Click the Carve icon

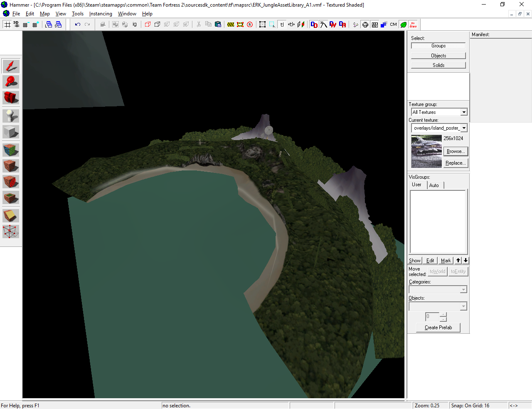103,25
